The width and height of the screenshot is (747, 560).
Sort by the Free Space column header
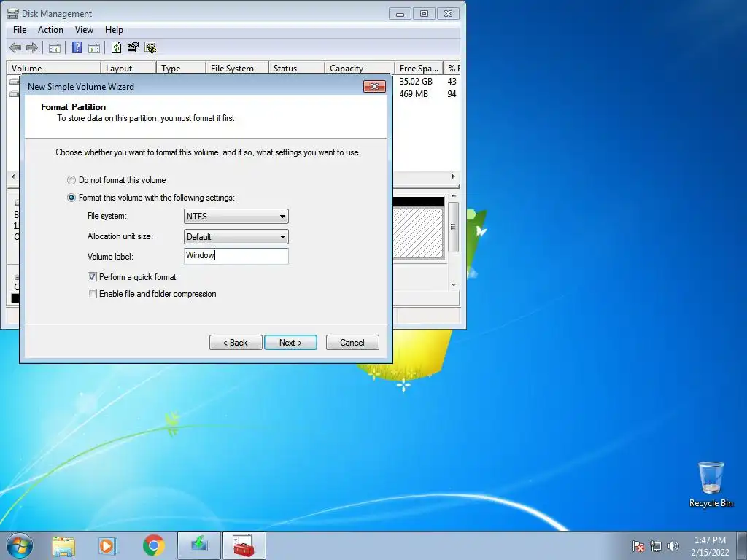[419, 68]
